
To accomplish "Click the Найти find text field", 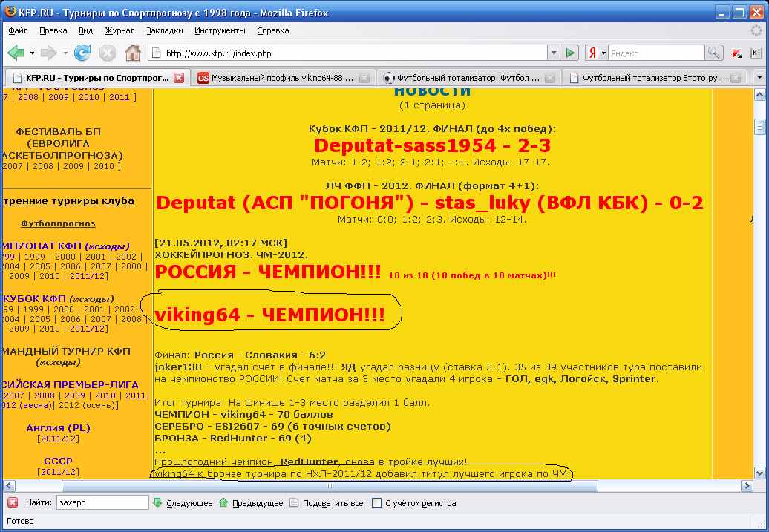I will [102, 502].
